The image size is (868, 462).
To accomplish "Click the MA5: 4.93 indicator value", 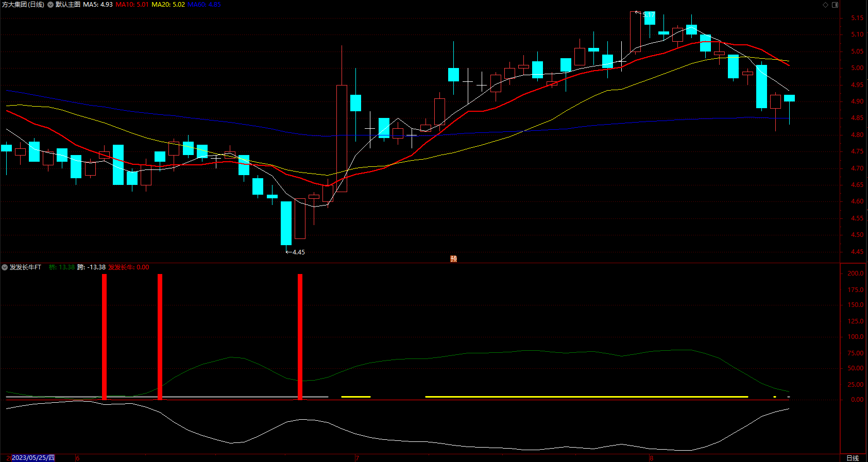I will 98,5.
